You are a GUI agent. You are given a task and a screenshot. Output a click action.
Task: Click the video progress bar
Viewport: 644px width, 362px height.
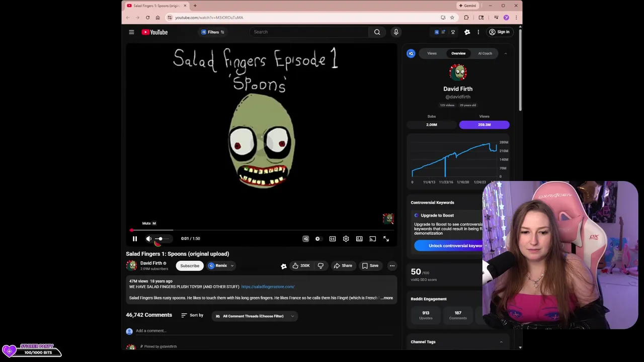coord(261,230)
